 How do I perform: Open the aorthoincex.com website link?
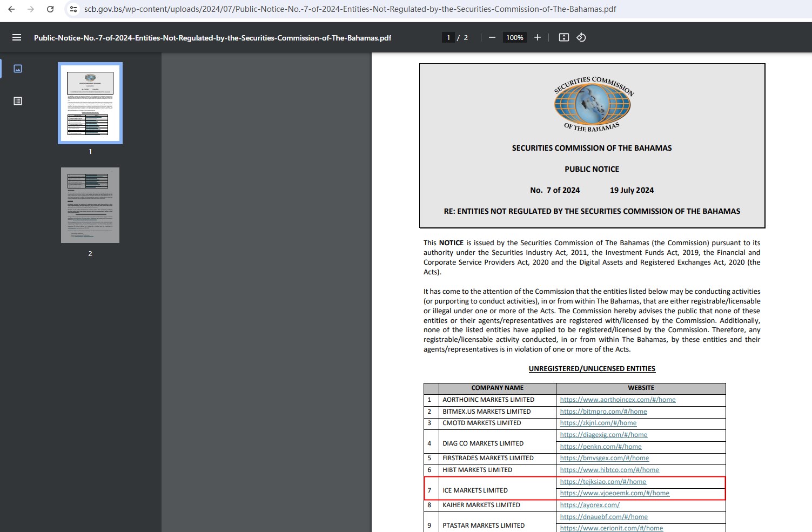click(x=618, y=400)
